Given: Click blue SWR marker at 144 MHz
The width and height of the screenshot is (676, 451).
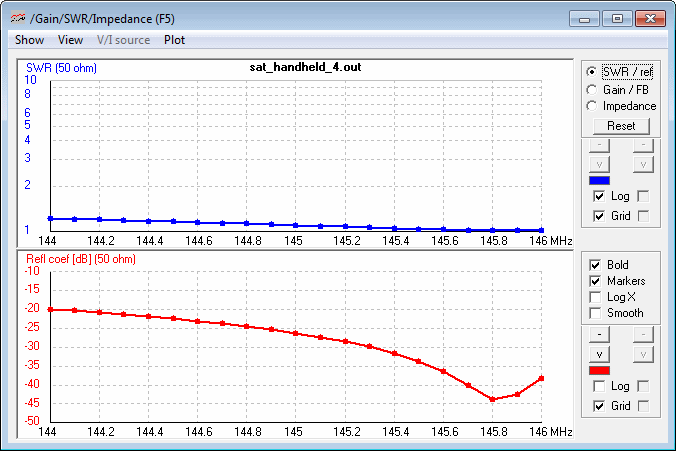Looking at the screenshot, I should click(50, 219).
